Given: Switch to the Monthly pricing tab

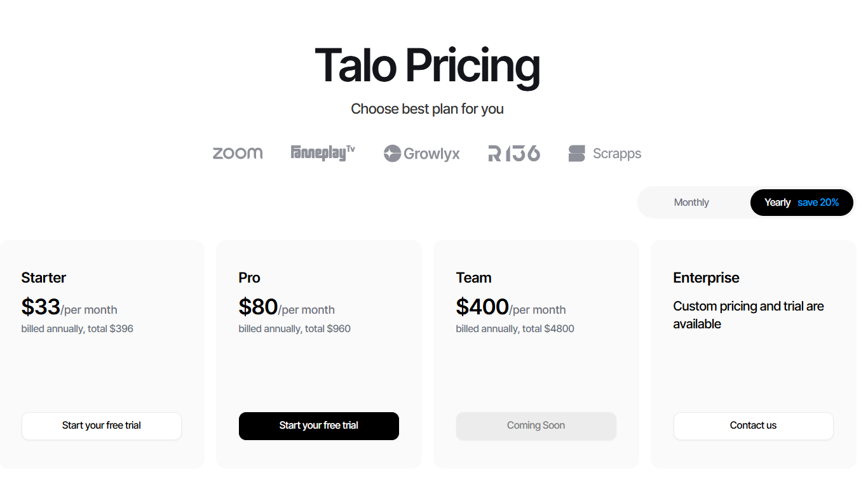Looking at the screenshot, I should coord(691,202).
